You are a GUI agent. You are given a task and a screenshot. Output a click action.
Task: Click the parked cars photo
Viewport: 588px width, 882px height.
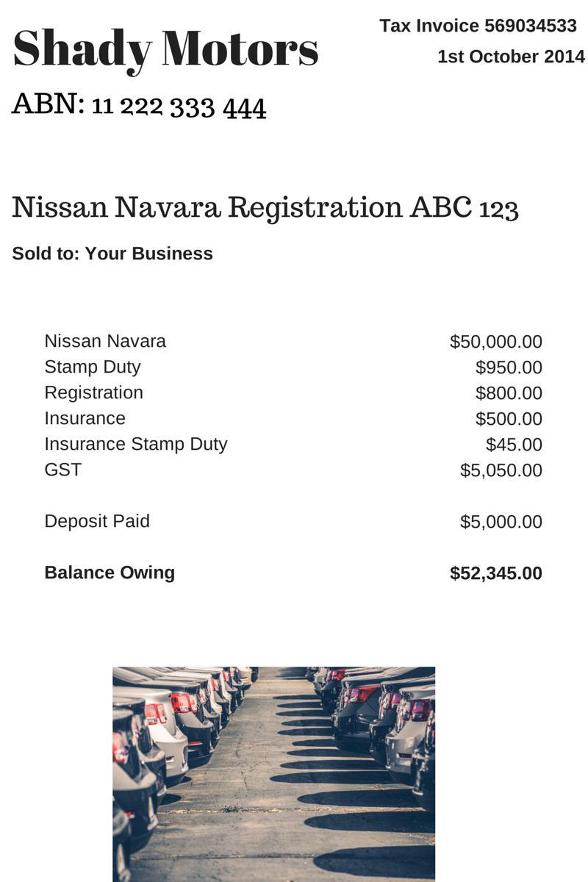(x=273, y=774)
